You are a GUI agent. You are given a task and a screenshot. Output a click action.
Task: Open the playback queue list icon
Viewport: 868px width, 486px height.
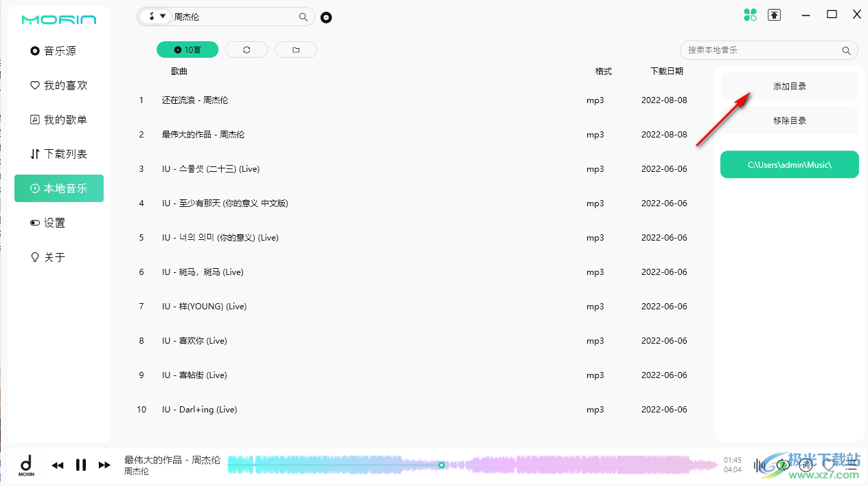click(850, 465)
